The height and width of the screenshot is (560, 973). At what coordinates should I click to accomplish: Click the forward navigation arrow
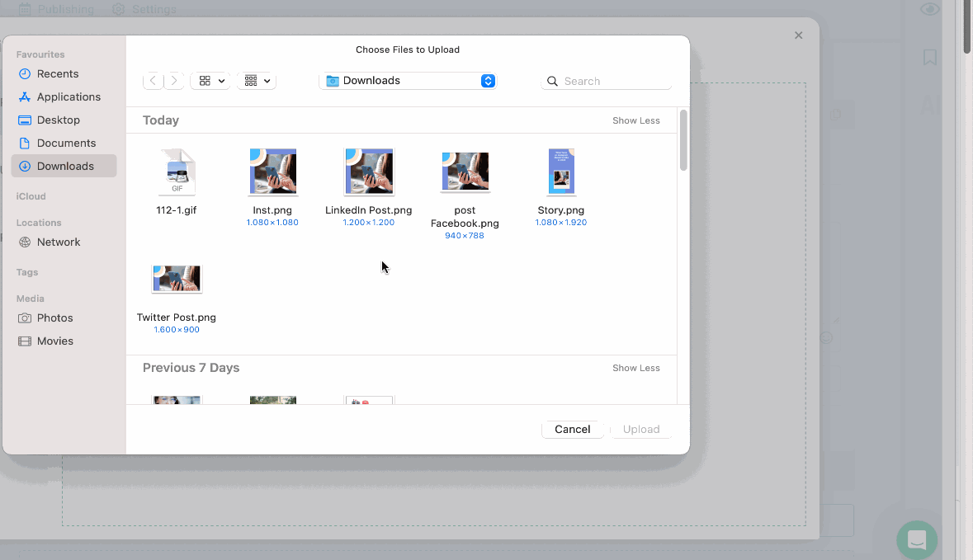coord(173,81)
